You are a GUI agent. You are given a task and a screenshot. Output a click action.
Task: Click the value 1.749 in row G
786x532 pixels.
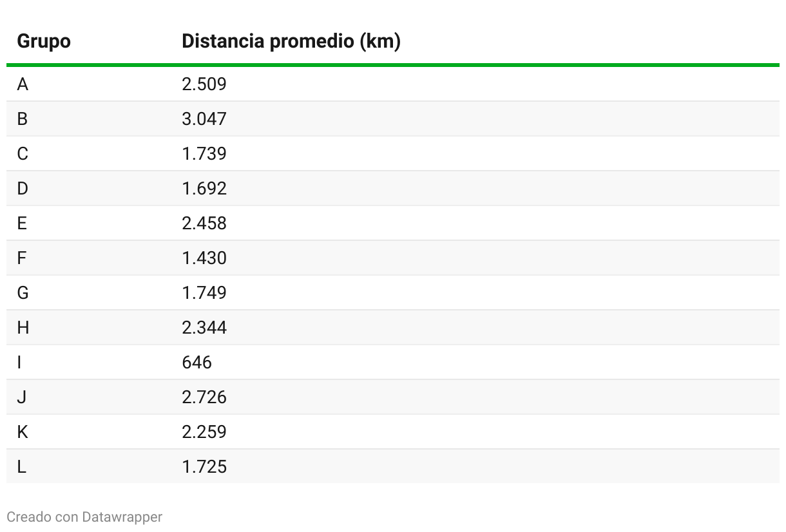[204, 293]
